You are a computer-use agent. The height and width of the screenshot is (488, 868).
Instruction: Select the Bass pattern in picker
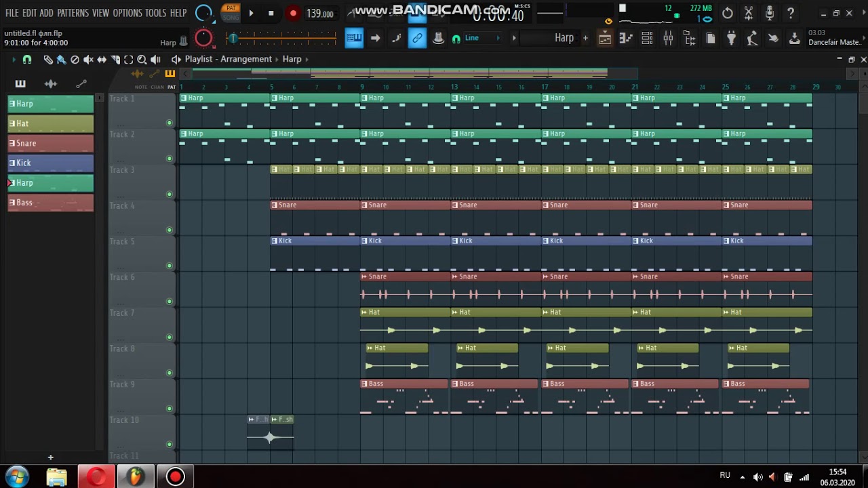[x=51, y=202]
